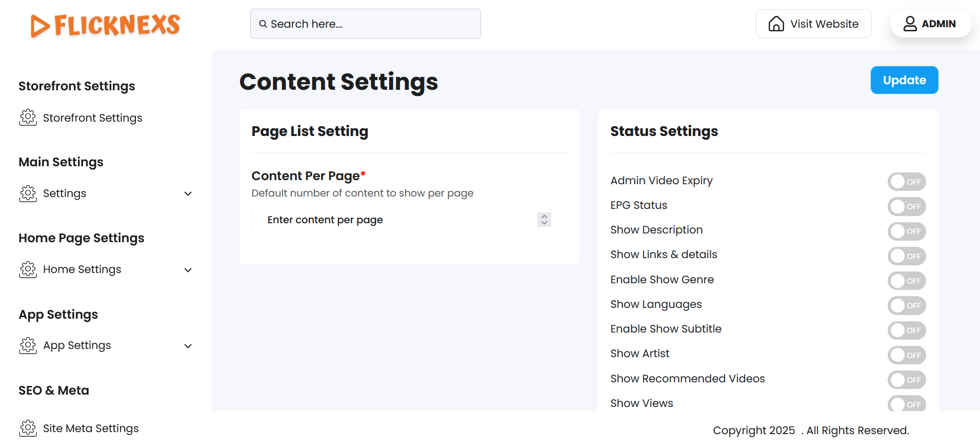The width and height of the screenshot is (980, 448).
Task: Expand the Home Settings chevron
Action: point(188,270)
